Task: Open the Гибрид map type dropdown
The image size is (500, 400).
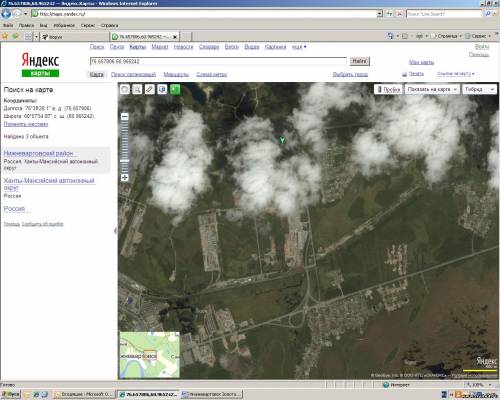Action: pos(479,89)
